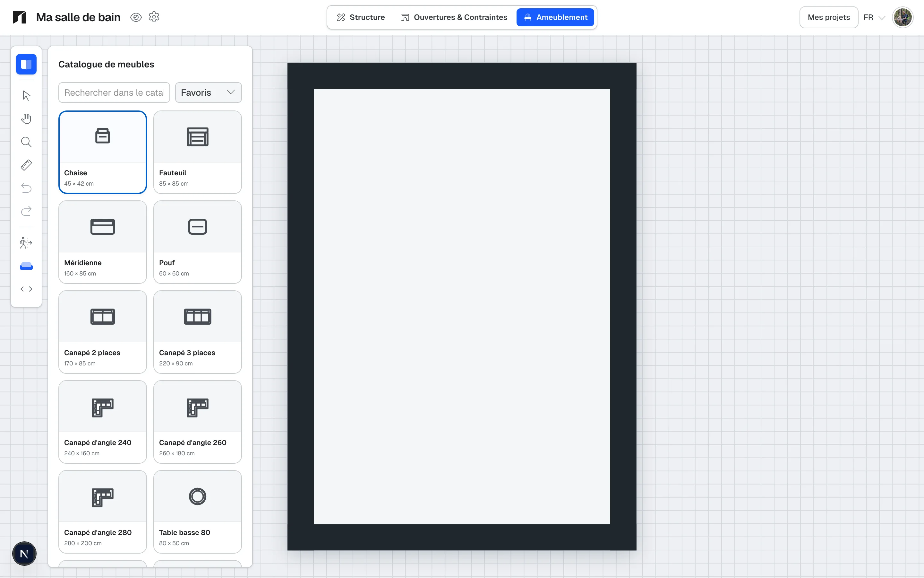Choose the Canapé 3 places card
This screenshot has width=924, height=578.
197,332
